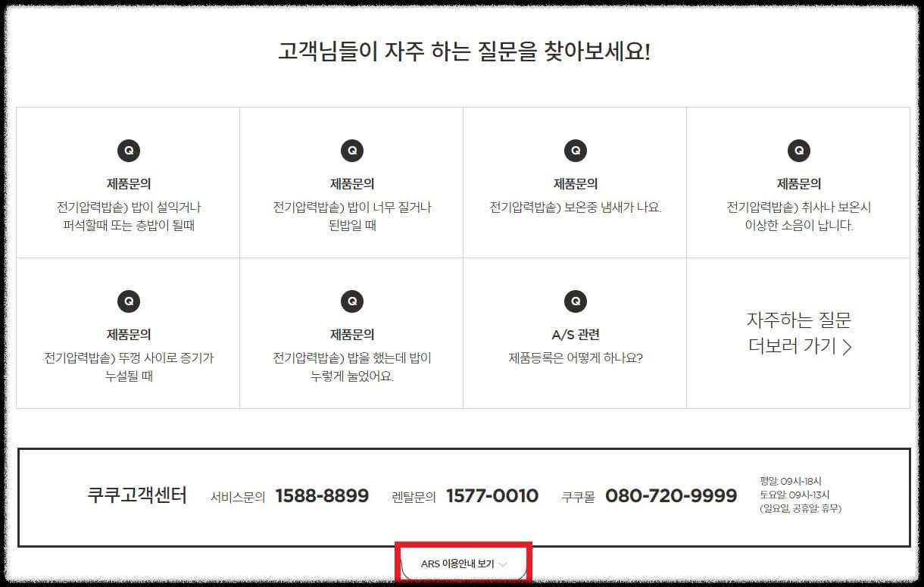
Task: Click the Q icon on the 밥이 누렇게 card
Action: point(352,301)
